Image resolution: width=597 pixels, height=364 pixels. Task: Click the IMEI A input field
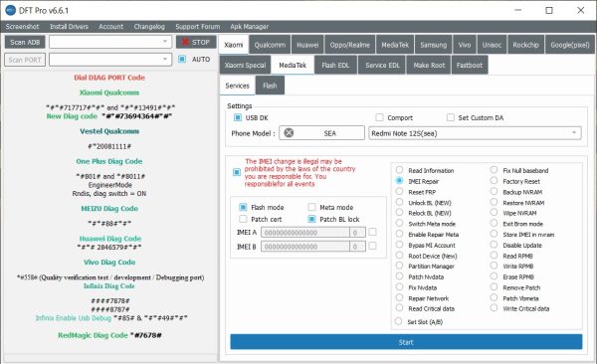coord(305,233)
